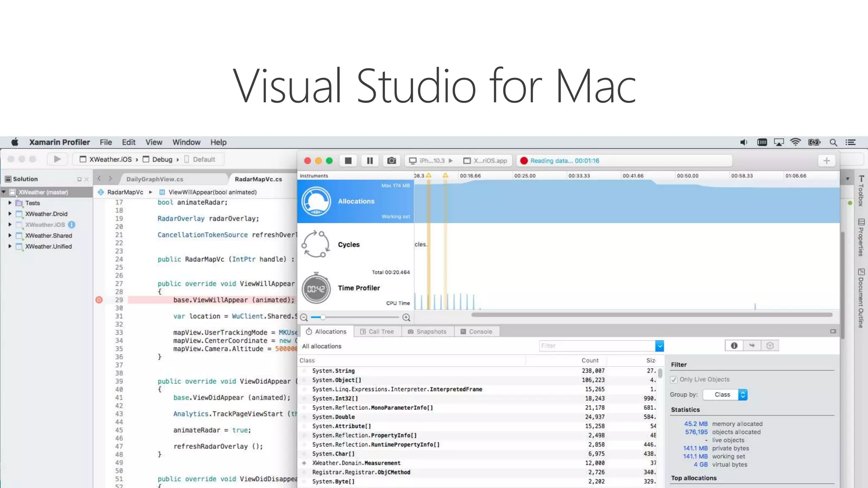Zoom out the timeline with the minus magnifier
The width and height of the screenshot is (868, 488).
pyautogui.click(x=304, y=317)
